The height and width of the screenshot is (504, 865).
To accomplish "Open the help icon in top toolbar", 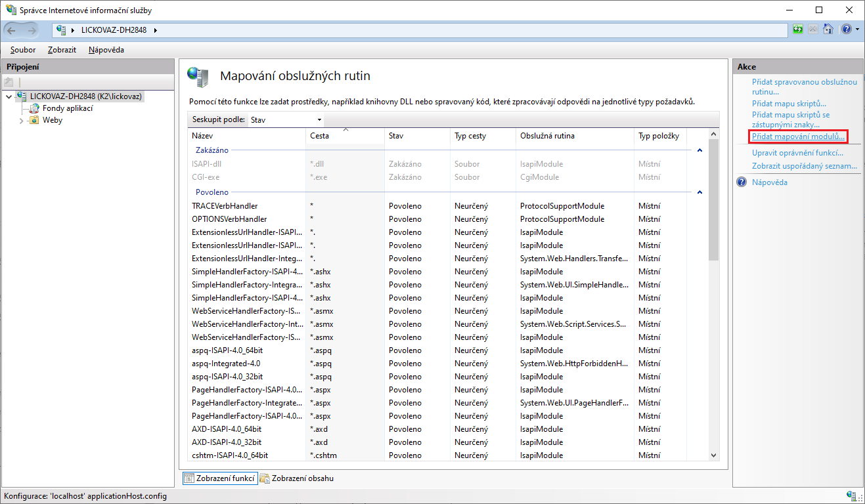I will 845,30.
